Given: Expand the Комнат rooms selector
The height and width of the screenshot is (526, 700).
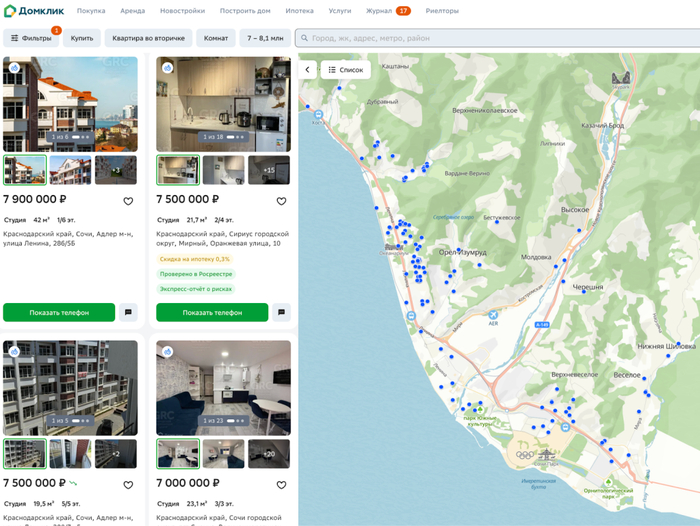Looking at the screenshot, I should pyautogui.click(x=216, y=38).
